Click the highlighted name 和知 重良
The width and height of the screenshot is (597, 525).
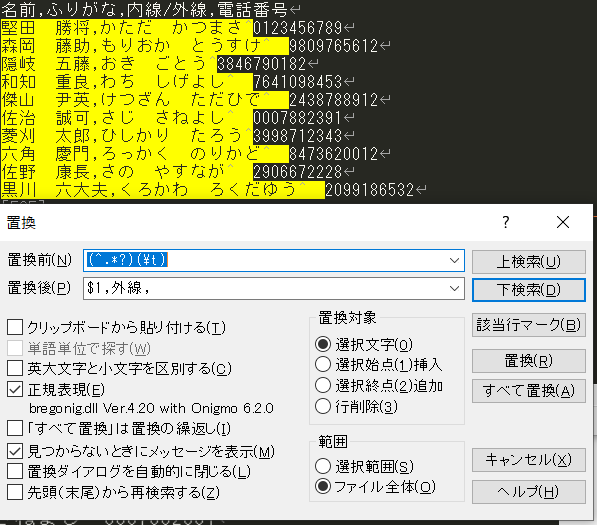[x=46, y=82]
